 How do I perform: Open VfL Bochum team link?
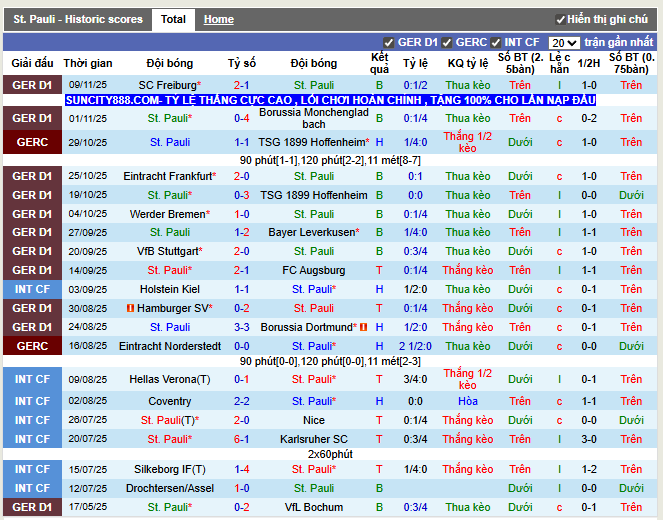pyautogui.click(x=314, y=507)
